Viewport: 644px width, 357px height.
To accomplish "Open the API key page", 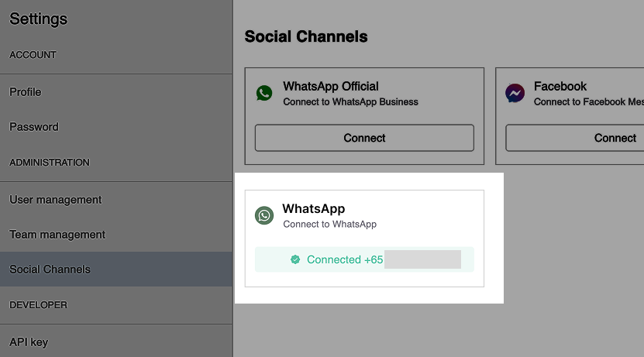I will [115, 342].
